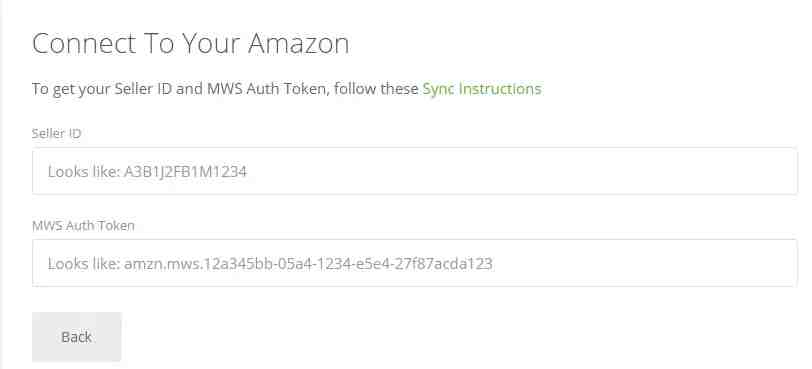Follow the green Sync Instructions hyperlink

click(x=482, y=89)
